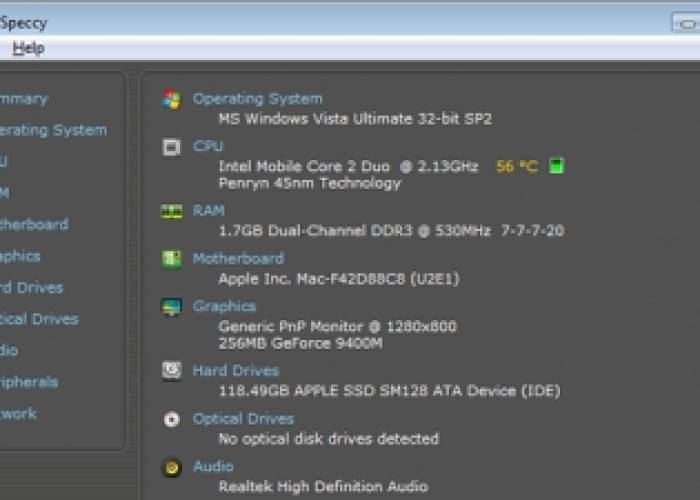Click the 'Apple Inc. Mac-F42D88C8' motherboard text

(x=339, y=279)
